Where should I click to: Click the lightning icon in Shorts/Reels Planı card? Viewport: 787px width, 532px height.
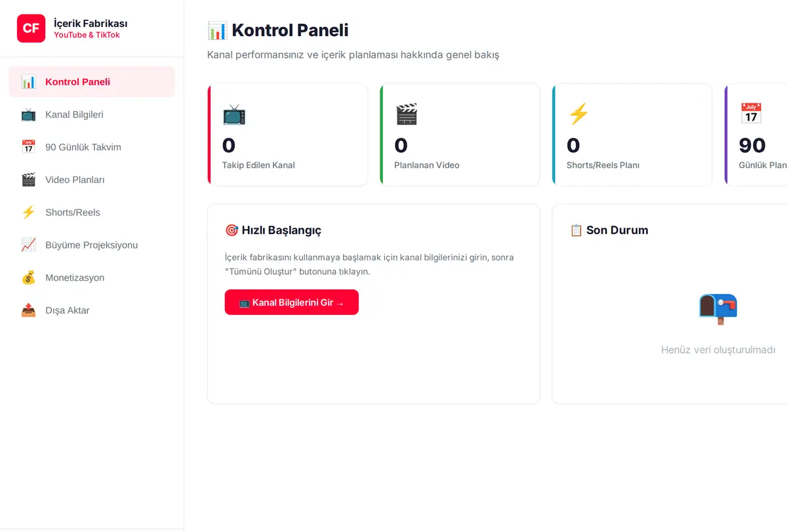(x=578, y=114)
